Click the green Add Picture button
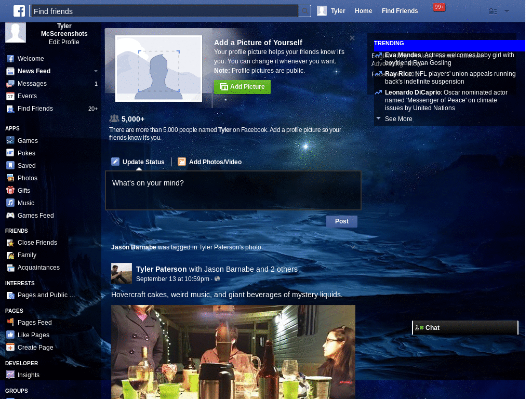 coord(242,87)
